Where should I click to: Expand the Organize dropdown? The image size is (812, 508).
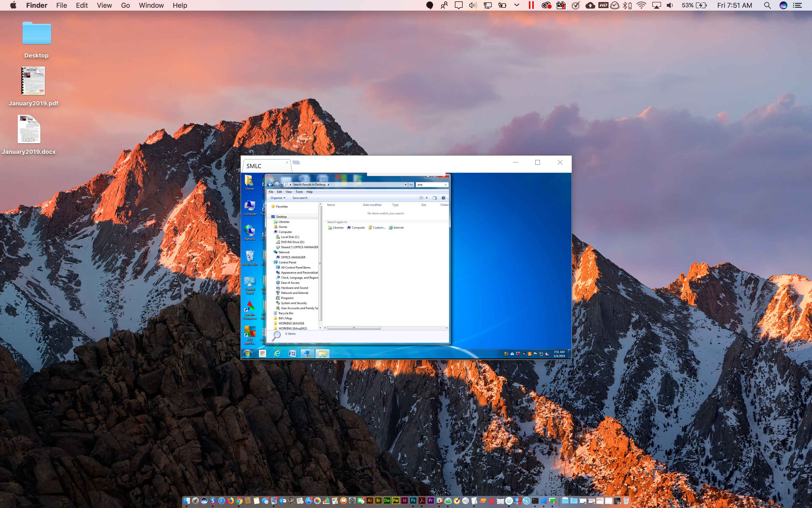coord(278,198)
